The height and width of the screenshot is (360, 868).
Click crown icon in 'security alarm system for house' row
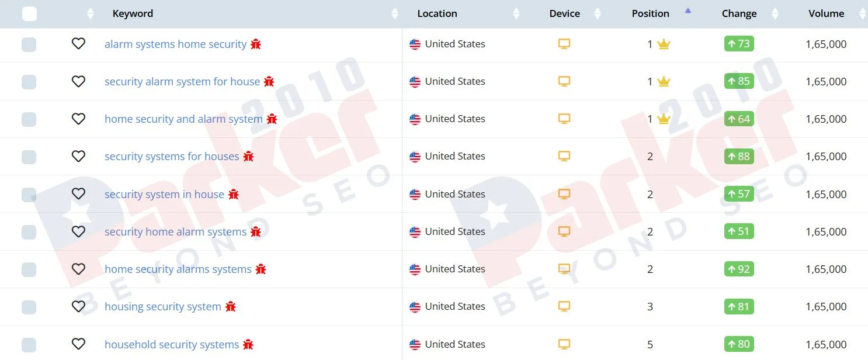click(x=663, y=82)
